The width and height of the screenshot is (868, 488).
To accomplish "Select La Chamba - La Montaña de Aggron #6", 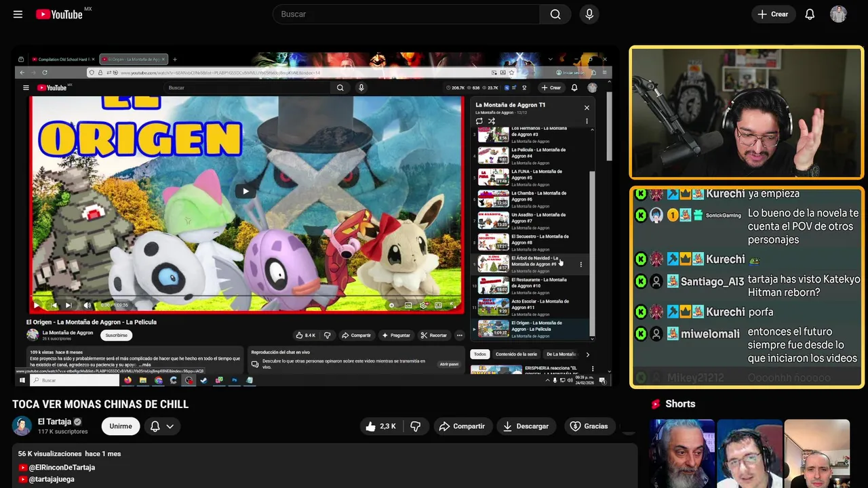I will pos(531,199).
